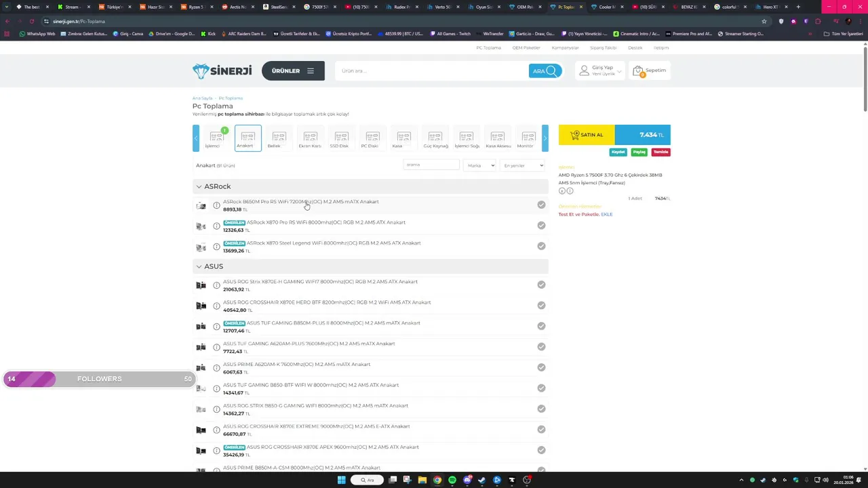Select checkmark for ASUS TUF GAMING B850M-PLUS II

click(x=541, y=326)
